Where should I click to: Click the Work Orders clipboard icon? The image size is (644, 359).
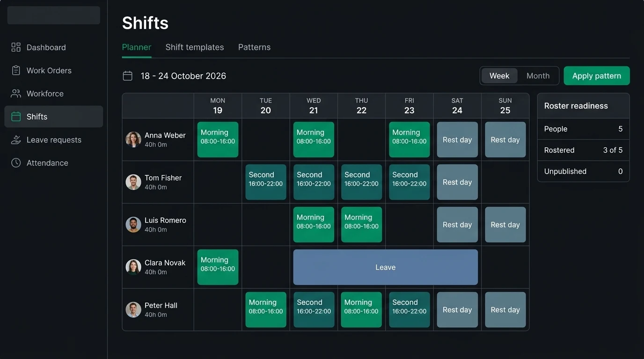coord(16,71)
